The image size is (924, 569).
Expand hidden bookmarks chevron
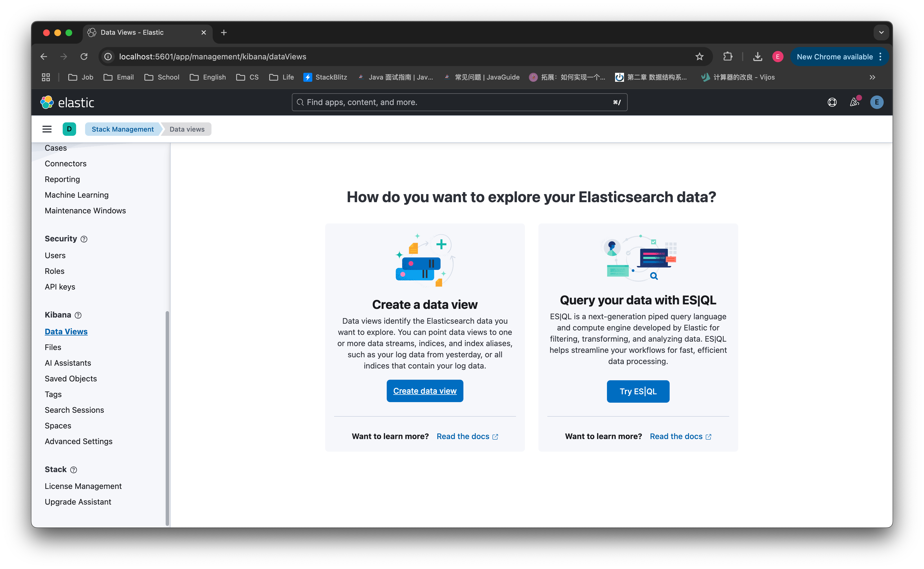tap(872, 77)
